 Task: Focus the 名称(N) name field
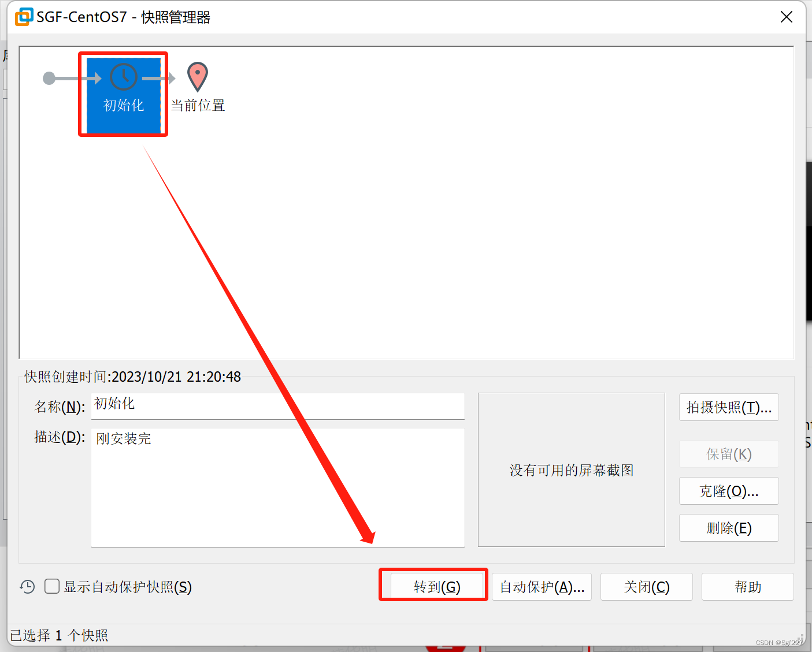tap(278, 406)
